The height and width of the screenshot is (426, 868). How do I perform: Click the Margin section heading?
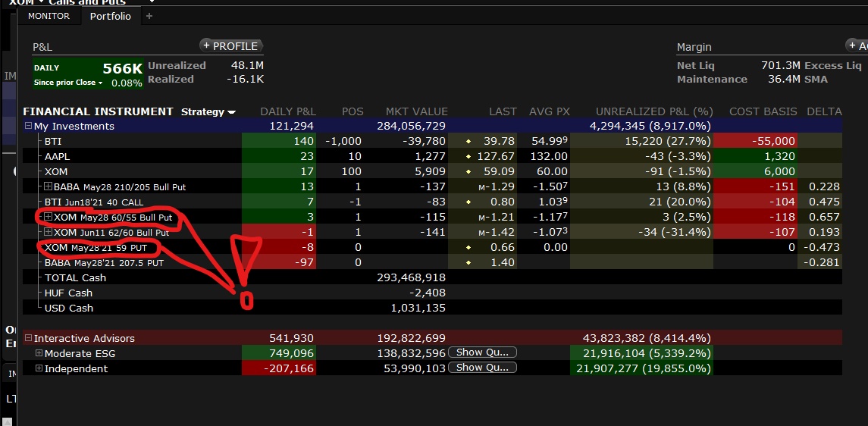tap(694, 47)
